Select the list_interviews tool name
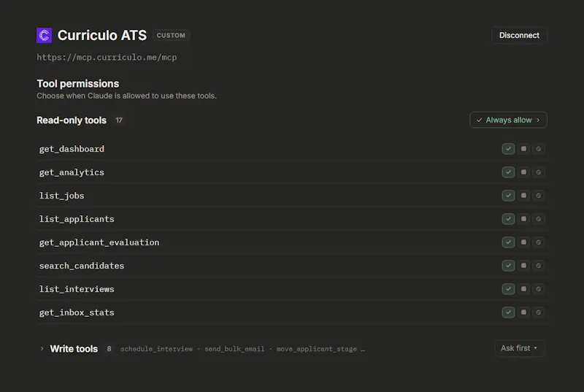Viewport: 584px width, 392px height. pos(77,289)
